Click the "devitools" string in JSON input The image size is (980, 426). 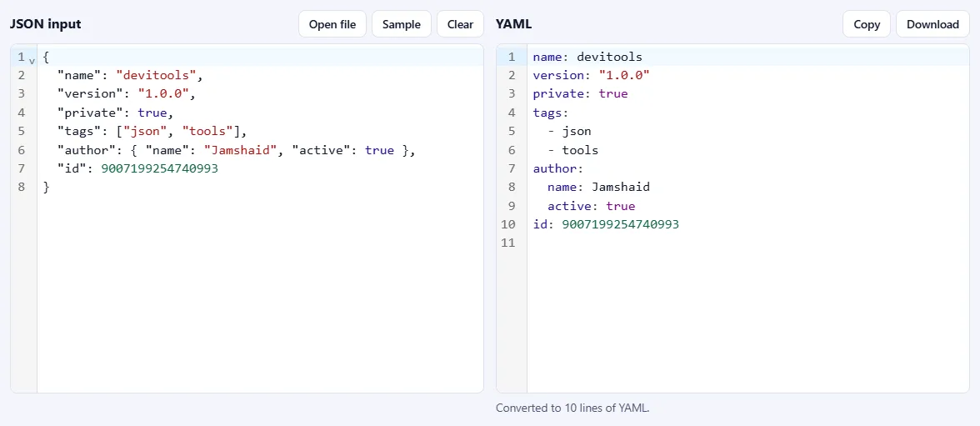(157, 76)
